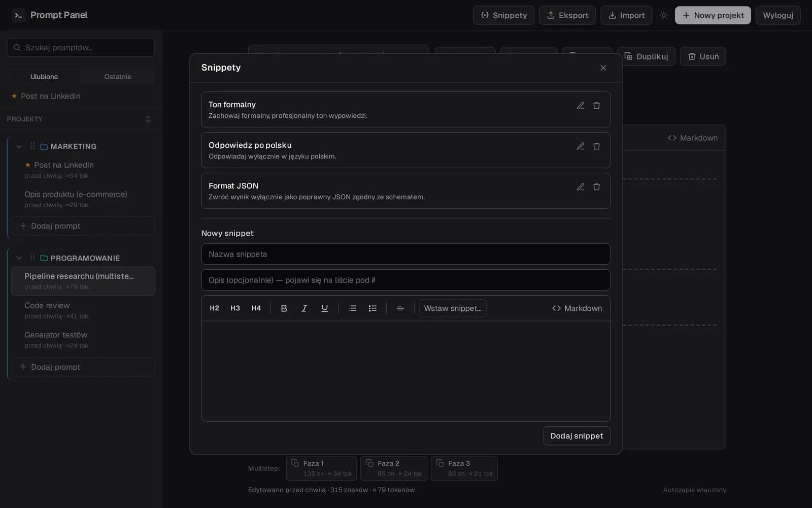Delete the Odpowiedz po polsku snippet
Screen dimensions: 812x508
(x=597, y=146)
